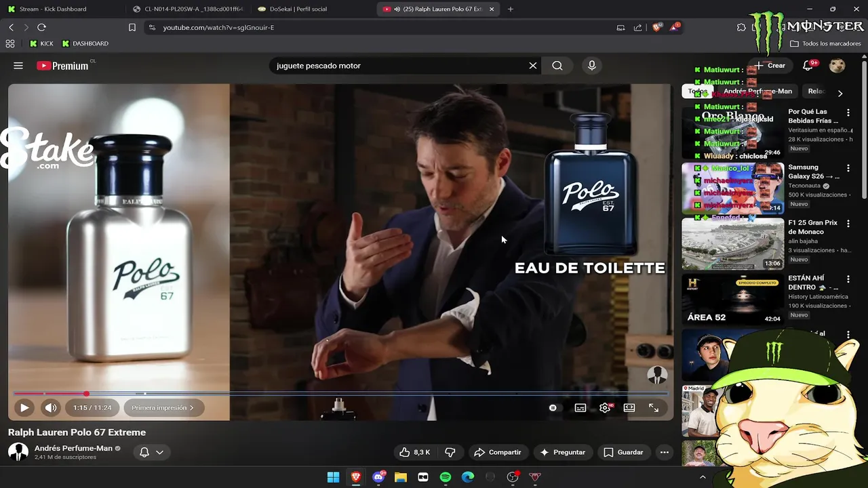Switch to theater mode view
Viewport: 868px width, 488px height.
[x=629, y=408]
